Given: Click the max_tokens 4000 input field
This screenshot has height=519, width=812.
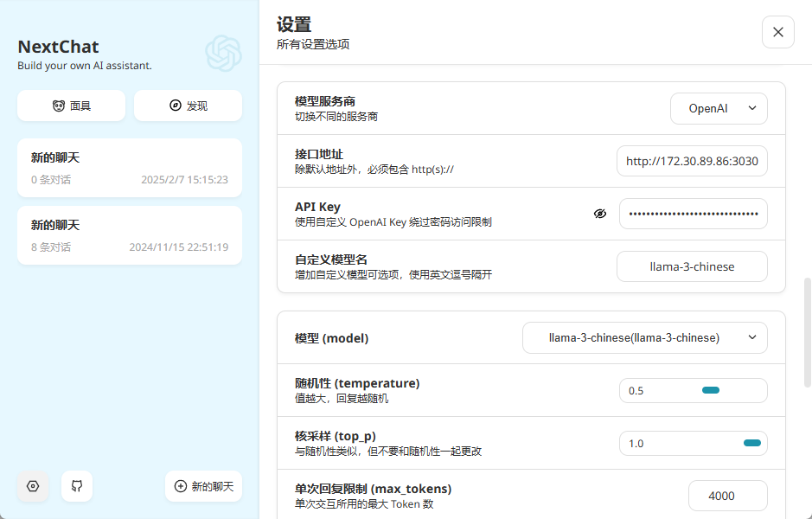Looking at the screenshot, I should click(x=727, y=496).
